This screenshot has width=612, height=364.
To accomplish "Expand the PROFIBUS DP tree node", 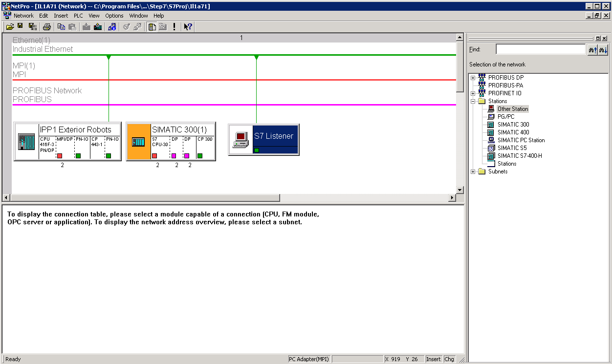I will [x=473, y=78].
